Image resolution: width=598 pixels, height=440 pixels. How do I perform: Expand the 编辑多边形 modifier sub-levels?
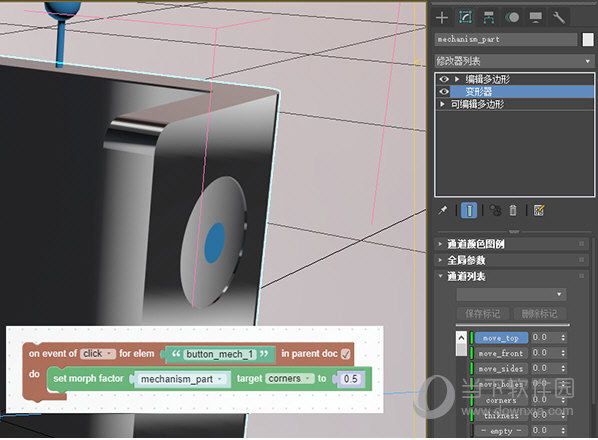tap(457, 79)
